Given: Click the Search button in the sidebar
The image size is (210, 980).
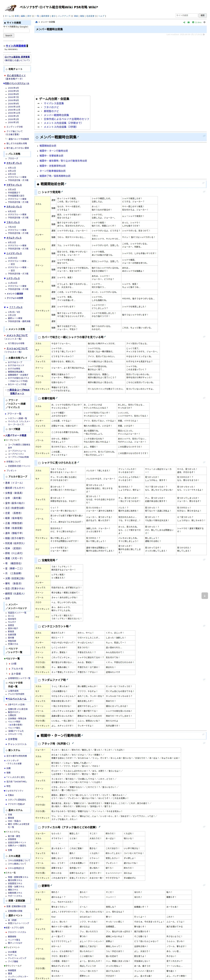Looking at the screenshot, I should coord(9,35).
